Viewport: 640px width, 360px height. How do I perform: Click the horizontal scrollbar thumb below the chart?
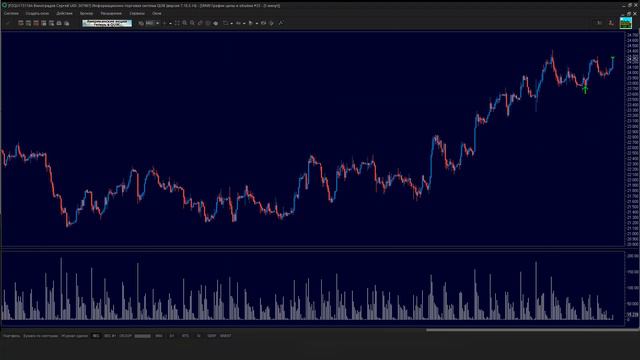click(x=533, y=330)
